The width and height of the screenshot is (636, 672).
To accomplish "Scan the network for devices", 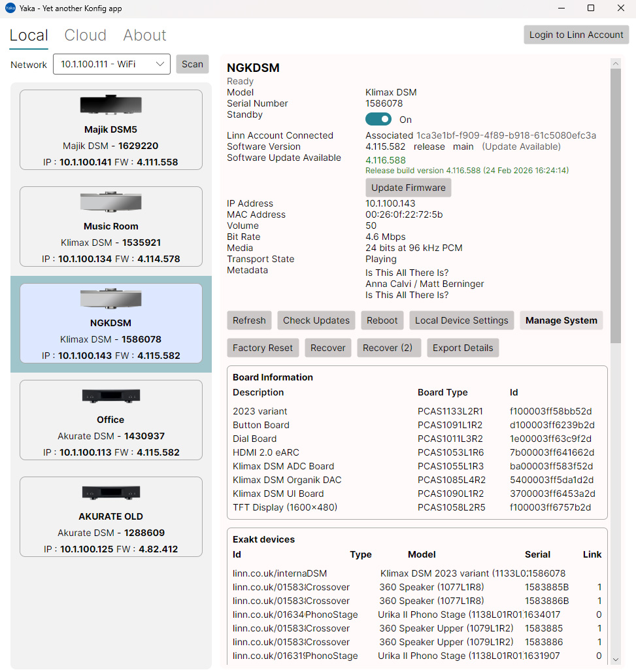I will point(192,64).
